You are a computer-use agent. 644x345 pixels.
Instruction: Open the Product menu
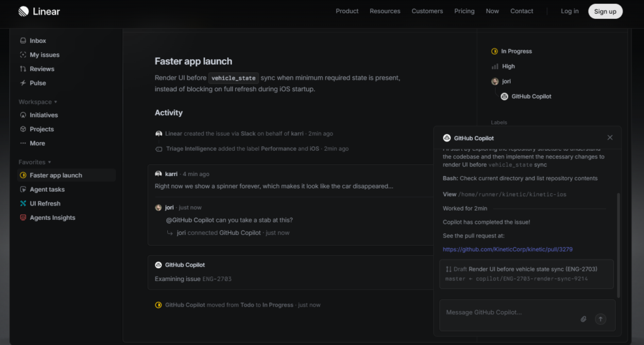tap(347, 11)
